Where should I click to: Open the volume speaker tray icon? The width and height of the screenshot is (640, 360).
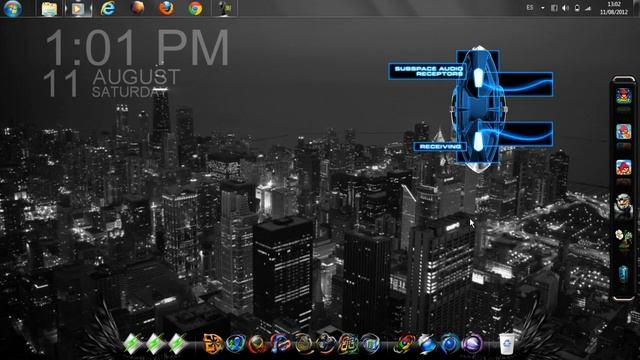565,8
